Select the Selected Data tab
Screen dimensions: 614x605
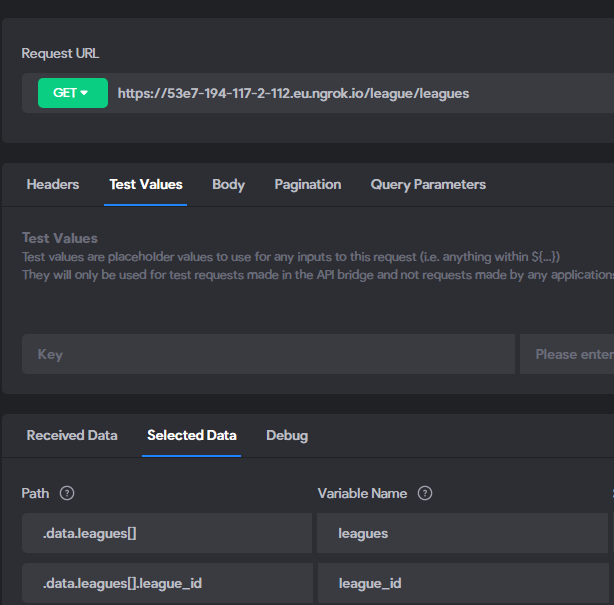pos(191,435)
